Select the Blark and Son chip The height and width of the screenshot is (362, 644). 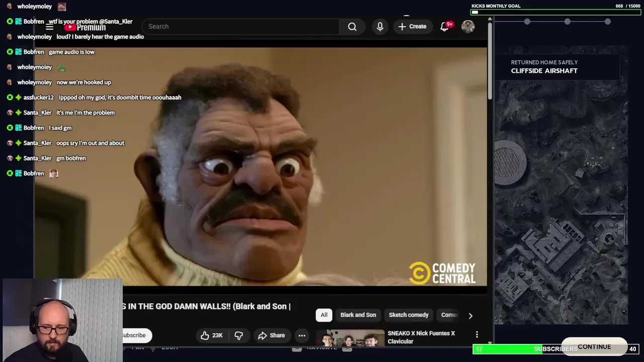358,315
